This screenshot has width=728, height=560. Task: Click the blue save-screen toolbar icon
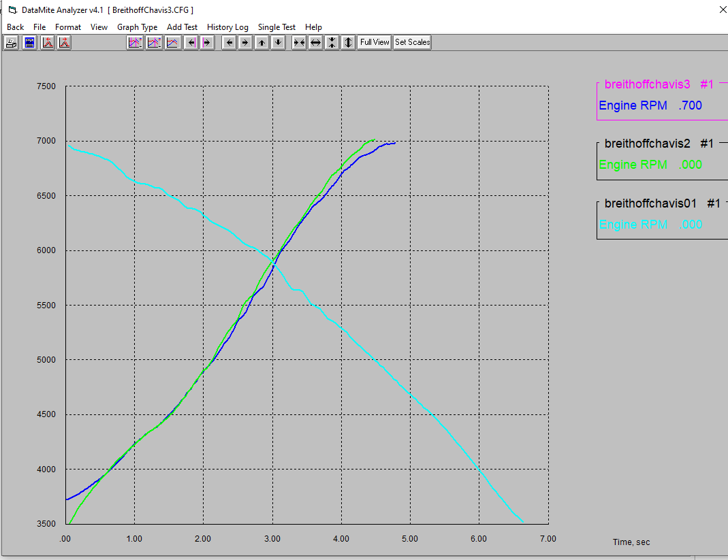[x=29, y=43]
